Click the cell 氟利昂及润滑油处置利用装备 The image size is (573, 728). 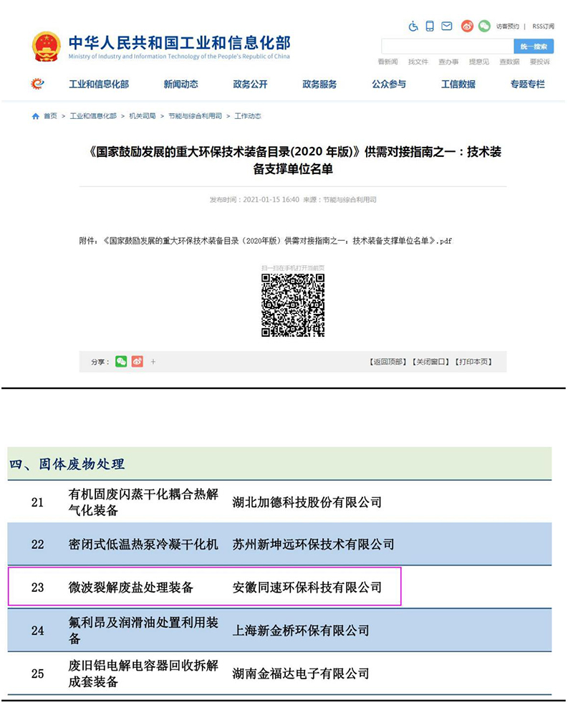tap(143, 630)
